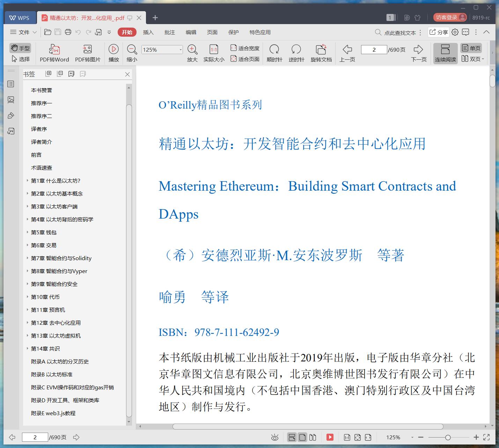Switch to 双页 double page layout
The image size is (499, 448).
(x=472, y=59)
